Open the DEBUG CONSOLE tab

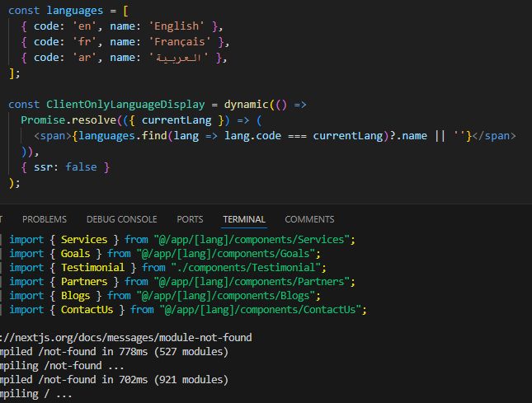[122, 219]
